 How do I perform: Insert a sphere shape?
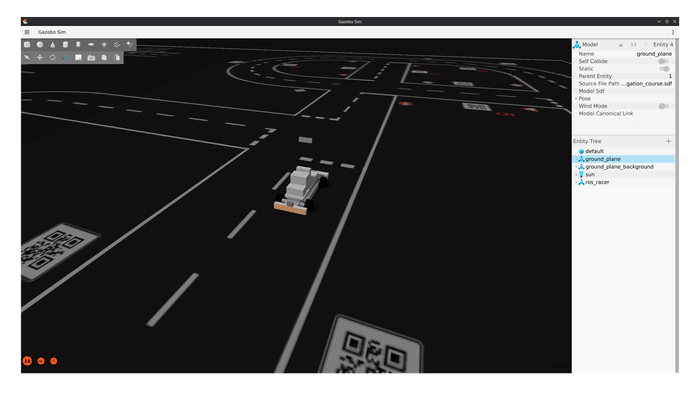click(40, 45)
